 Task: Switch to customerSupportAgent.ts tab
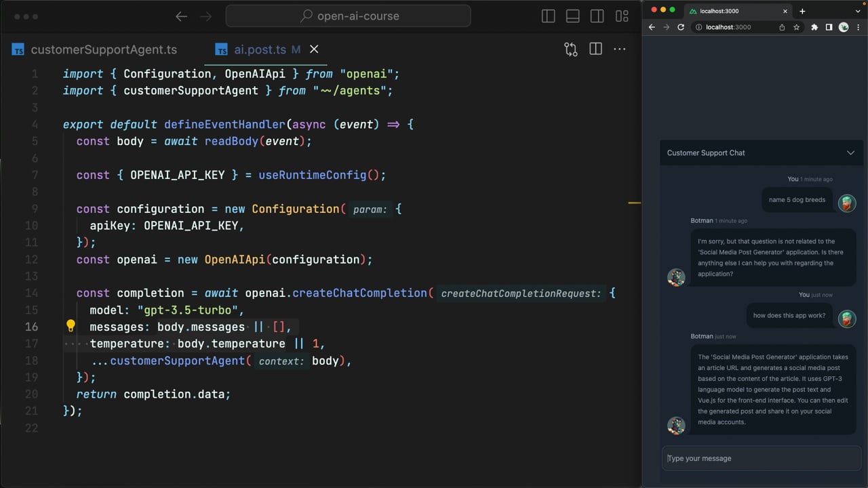(95, 49)
